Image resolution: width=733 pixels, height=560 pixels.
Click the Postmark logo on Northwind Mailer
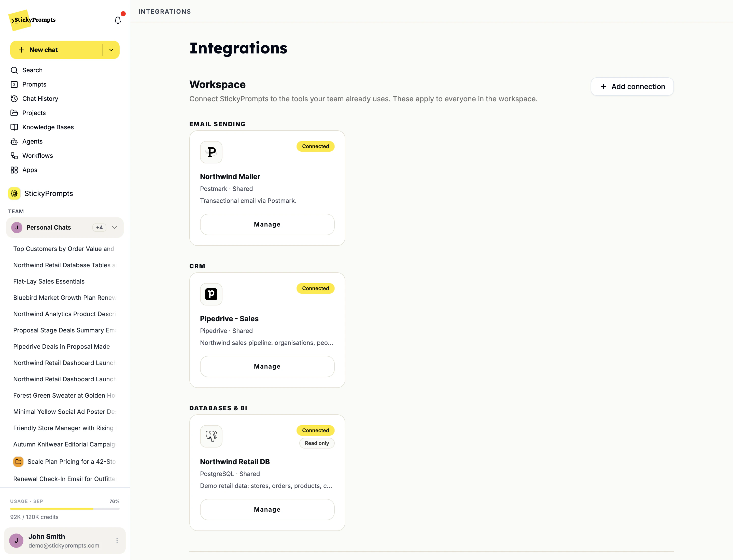pos(211,152)
